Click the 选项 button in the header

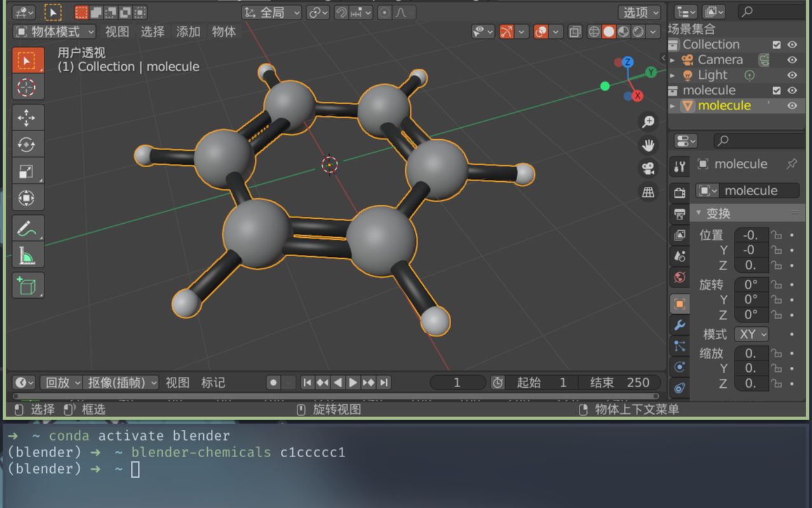[639, 11]
